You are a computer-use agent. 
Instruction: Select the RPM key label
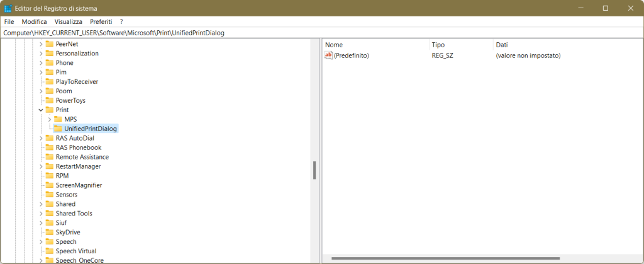click(62, 176)
